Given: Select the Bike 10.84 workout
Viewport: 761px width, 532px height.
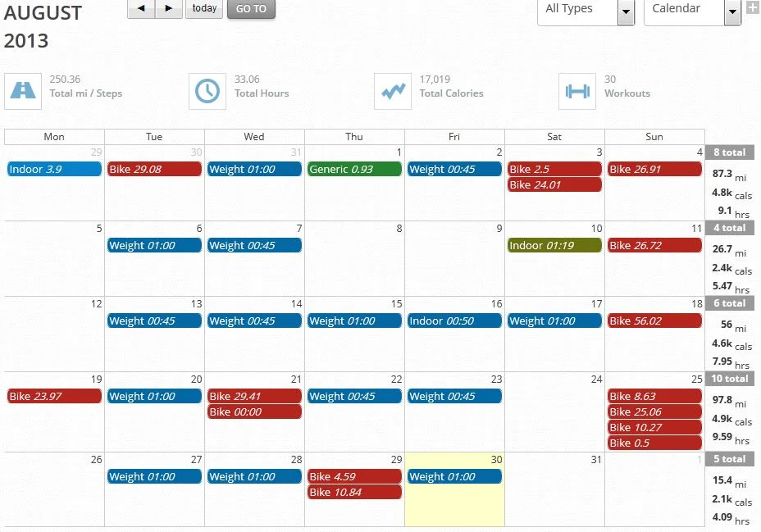Looking at the screenshot, I should click(x=354, y=492).
